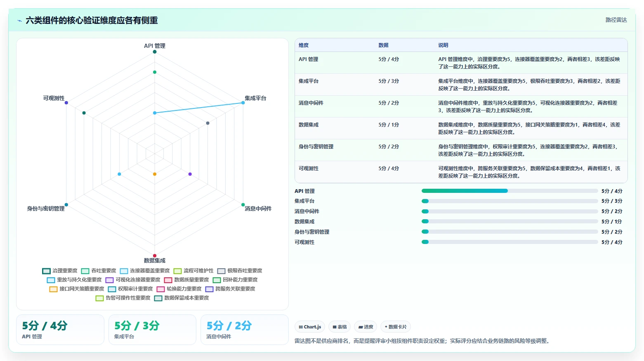
Task: Click the 数据集成 axis label on radar
Action: point(155,260)
